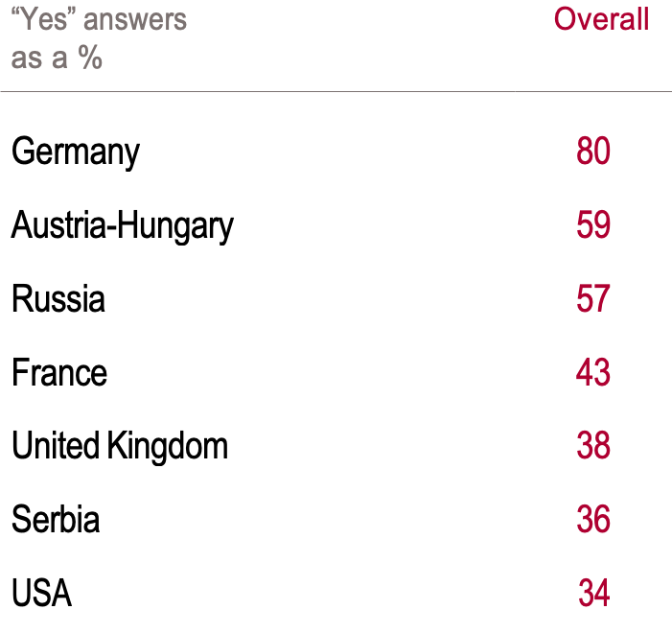This screenshot has height=633, width=672.
Task: Select the Russia row label
Action: point(58,298)
